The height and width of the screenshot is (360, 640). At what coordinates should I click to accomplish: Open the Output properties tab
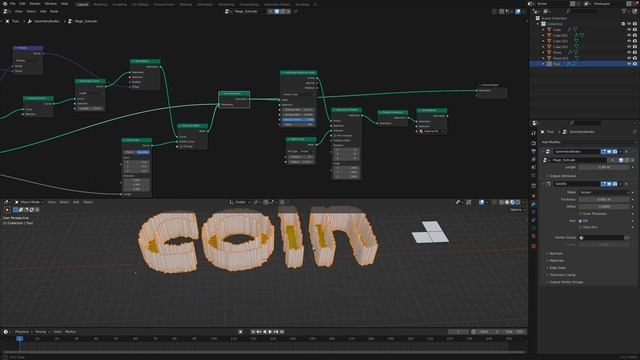533,151
